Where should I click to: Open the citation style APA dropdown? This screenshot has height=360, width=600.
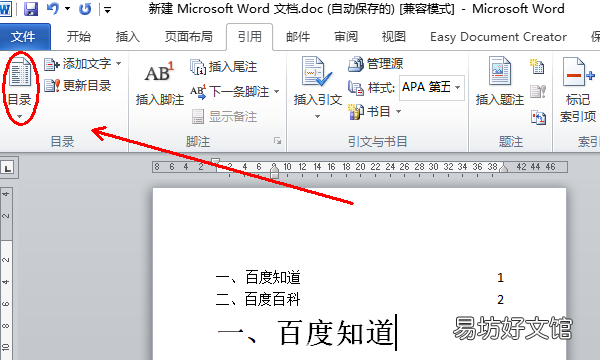tap(458, 88)
